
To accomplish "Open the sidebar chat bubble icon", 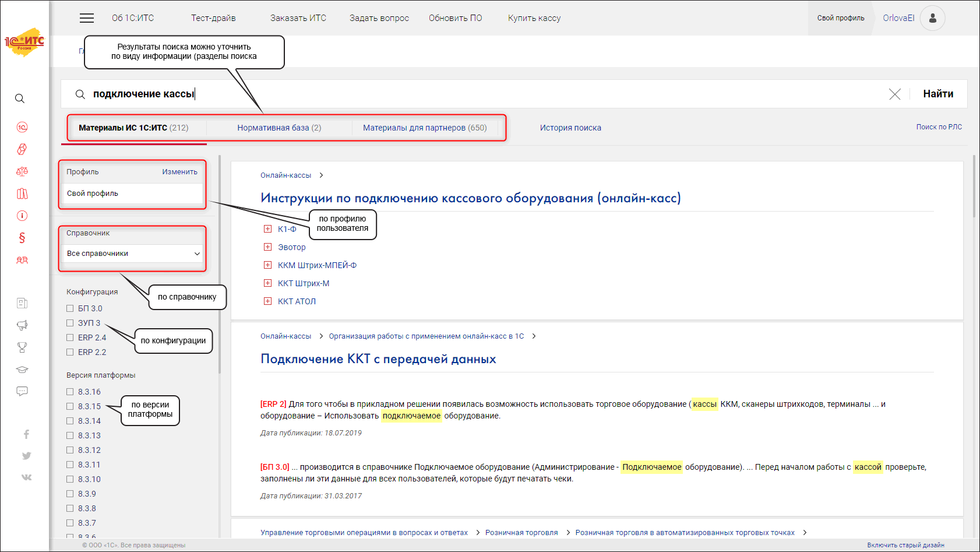I will (22, 391).
